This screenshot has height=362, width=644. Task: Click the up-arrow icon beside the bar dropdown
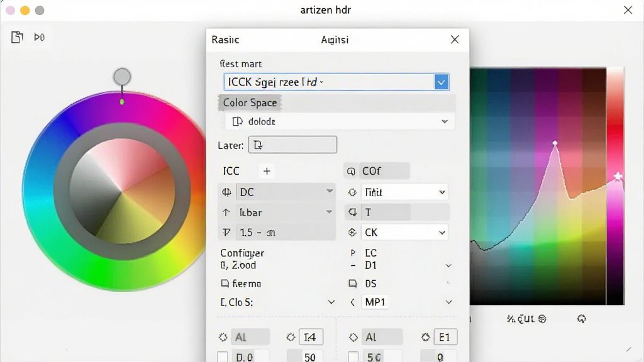pyautogui.click(x=226, y=212)
